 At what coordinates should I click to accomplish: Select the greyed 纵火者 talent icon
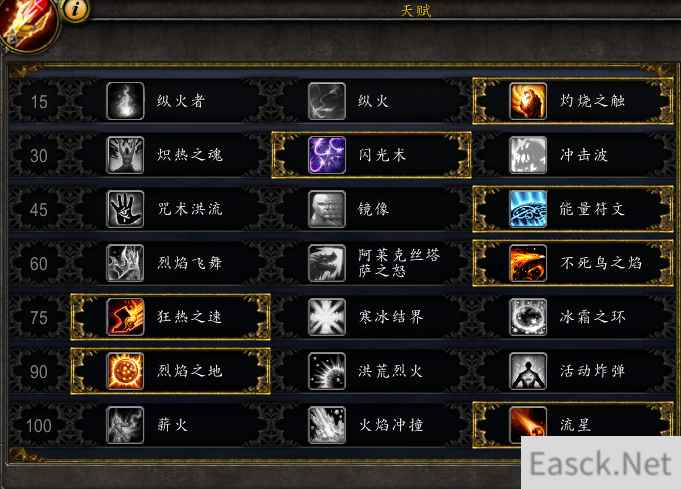coord(125,101)
